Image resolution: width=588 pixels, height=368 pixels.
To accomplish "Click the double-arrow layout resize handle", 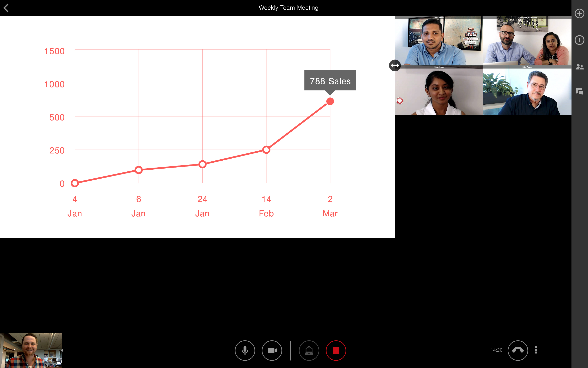I will coord(395,65).
